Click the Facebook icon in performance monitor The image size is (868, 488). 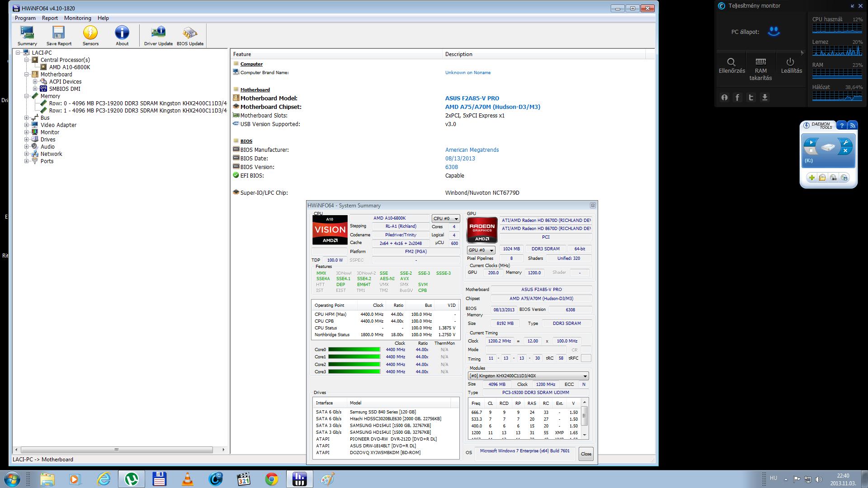coord(738,97)
